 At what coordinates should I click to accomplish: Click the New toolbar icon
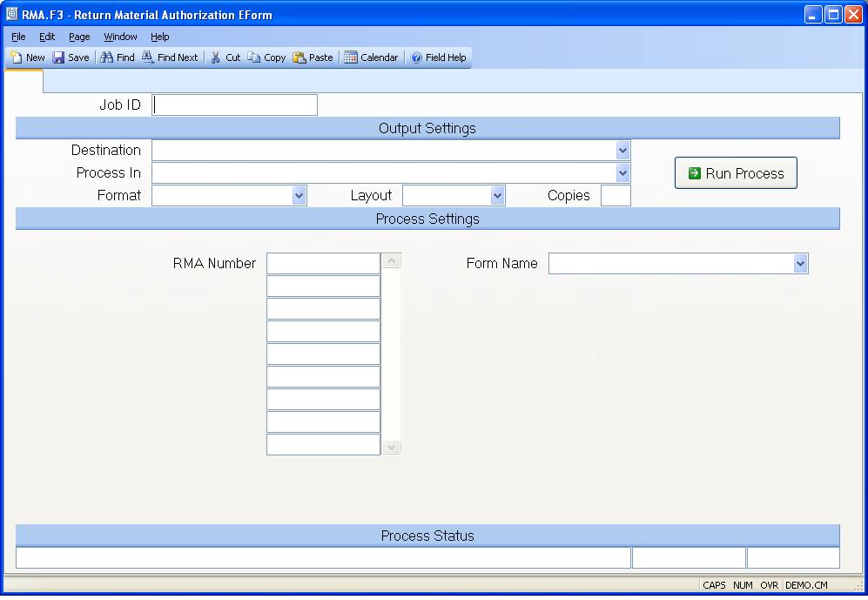click(x=17, y=57)
